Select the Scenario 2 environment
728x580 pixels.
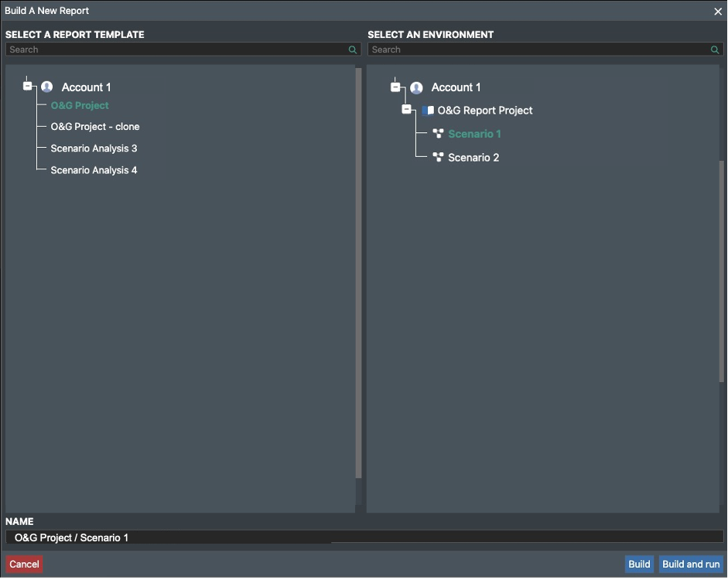(473, 158)
